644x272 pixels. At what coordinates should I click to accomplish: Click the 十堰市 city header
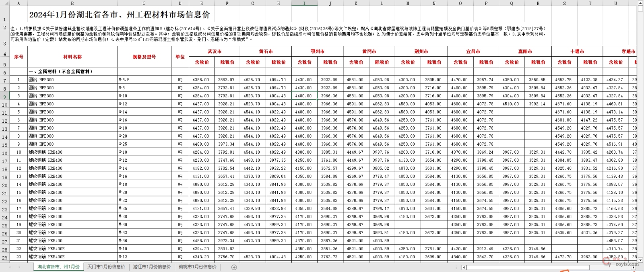tap(577, 52)
